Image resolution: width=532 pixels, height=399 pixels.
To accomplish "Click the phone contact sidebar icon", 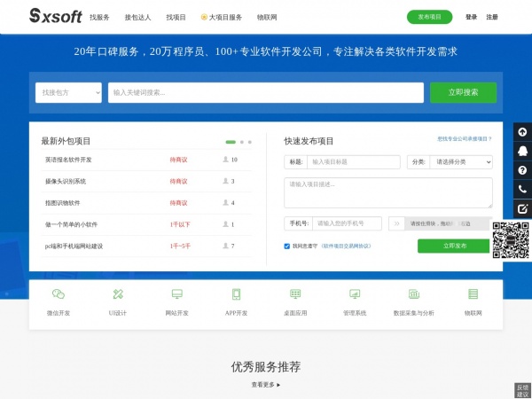I will point(522,190).
